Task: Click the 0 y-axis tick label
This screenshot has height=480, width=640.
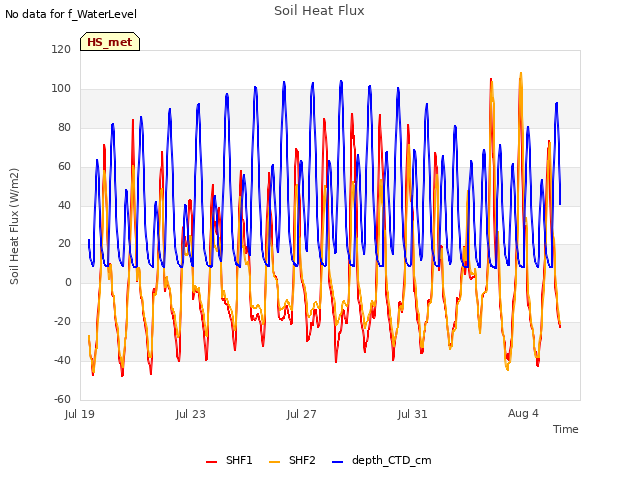Action: (68, 282)
